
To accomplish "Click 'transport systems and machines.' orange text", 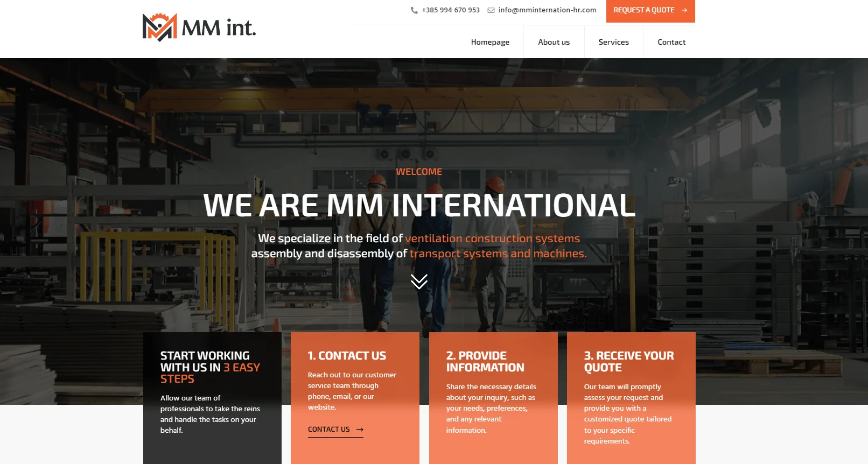I will click(498, 254).
